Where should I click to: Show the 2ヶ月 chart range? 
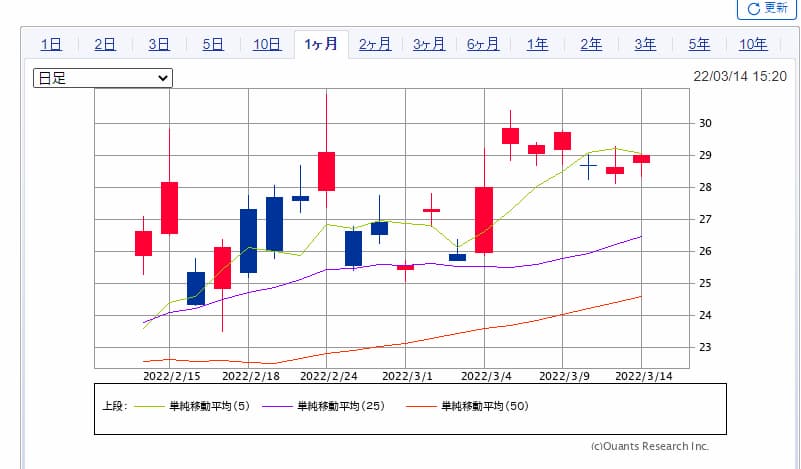(x=375, y=44)
